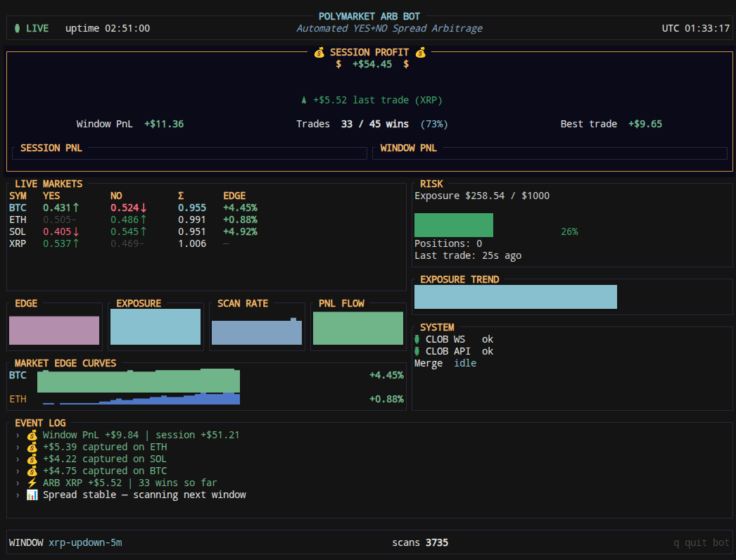Click the scans 3735 counter
The image size is (736, 560).
(x=420, y=542)
